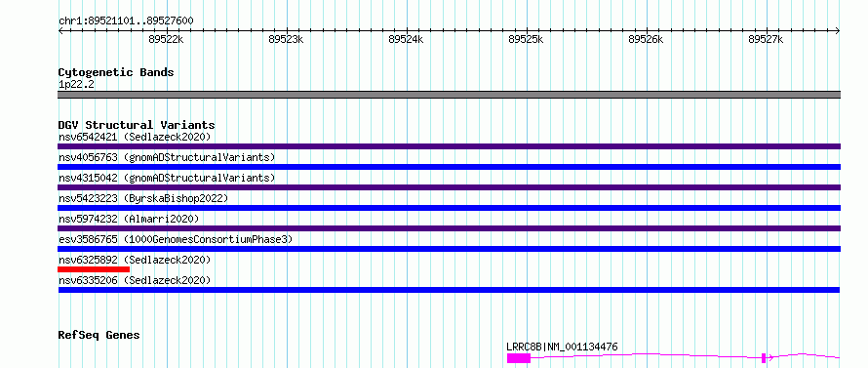Click the chr1:89521101..89527600 coordinates label

126,21
